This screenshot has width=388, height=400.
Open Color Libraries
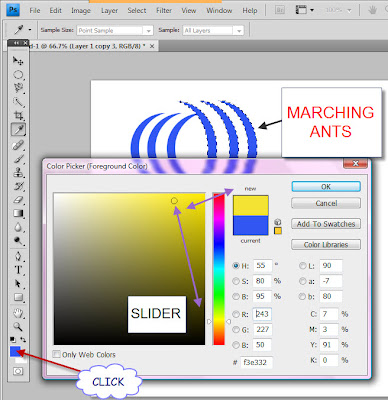[x=326, y=245]
